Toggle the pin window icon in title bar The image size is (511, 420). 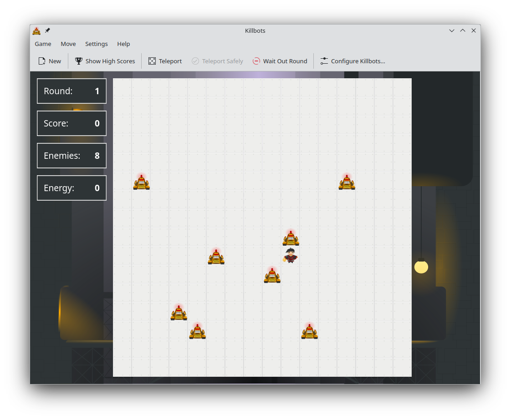47,30
